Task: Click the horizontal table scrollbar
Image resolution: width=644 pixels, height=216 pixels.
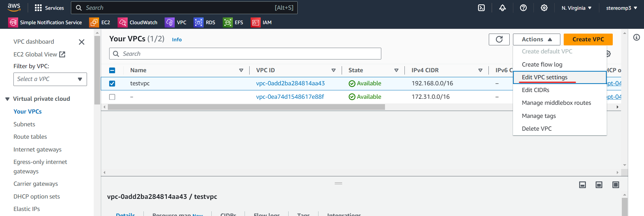Action: 246,107
